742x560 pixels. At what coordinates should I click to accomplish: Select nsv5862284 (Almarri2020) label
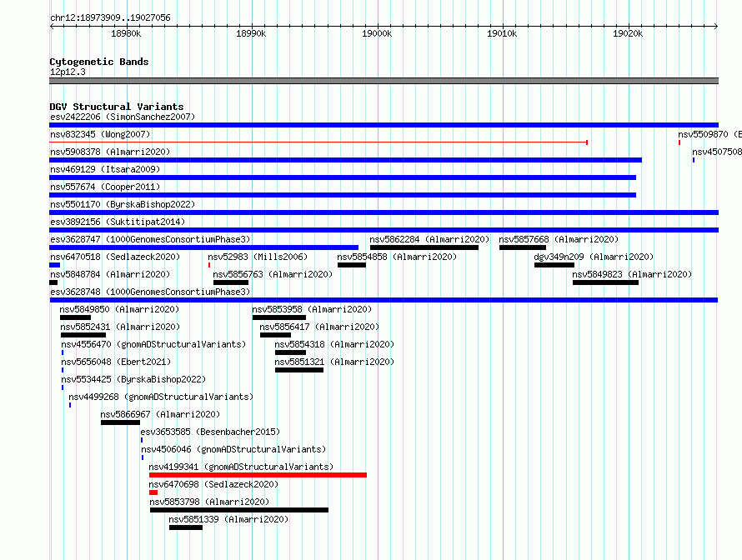click(x=429, y=239)
